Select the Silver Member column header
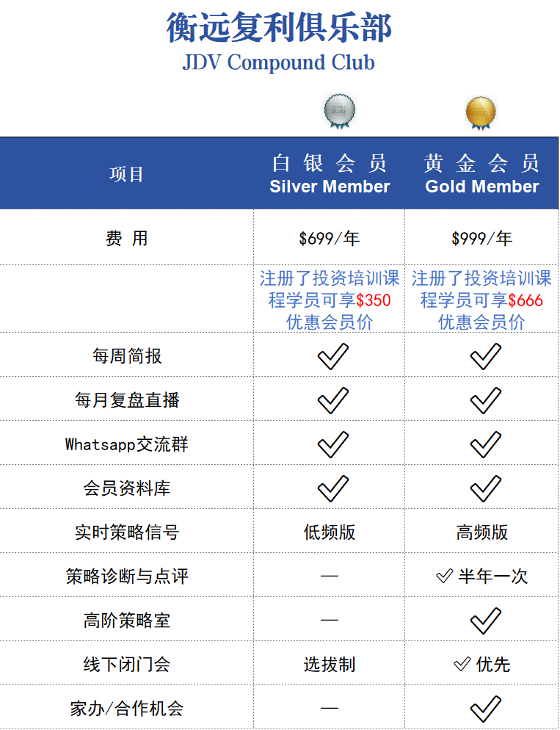This screenshot has height=730, width=560. (330, 174)
